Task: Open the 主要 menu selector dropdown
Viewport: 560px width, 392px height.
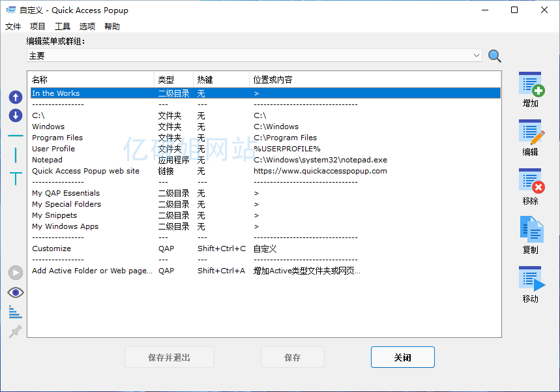Action: click(x=477, y=55)
